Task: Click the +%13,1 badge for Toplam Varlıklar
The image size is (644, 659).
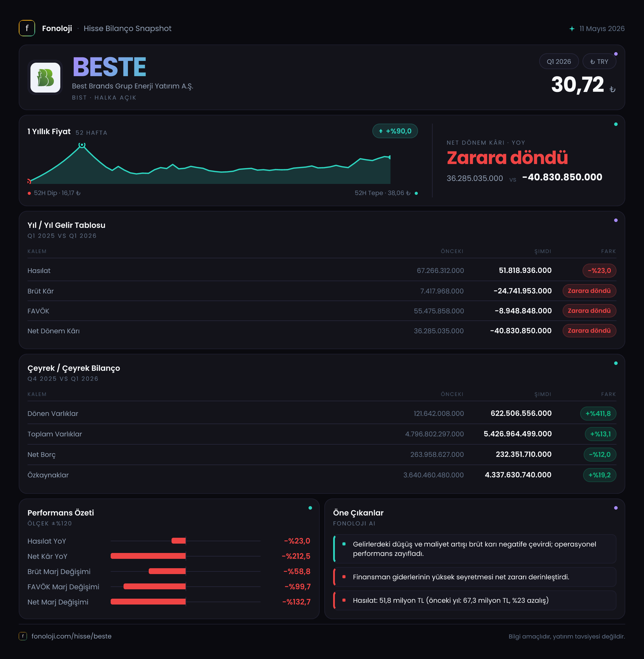Action: pos(600,434)
